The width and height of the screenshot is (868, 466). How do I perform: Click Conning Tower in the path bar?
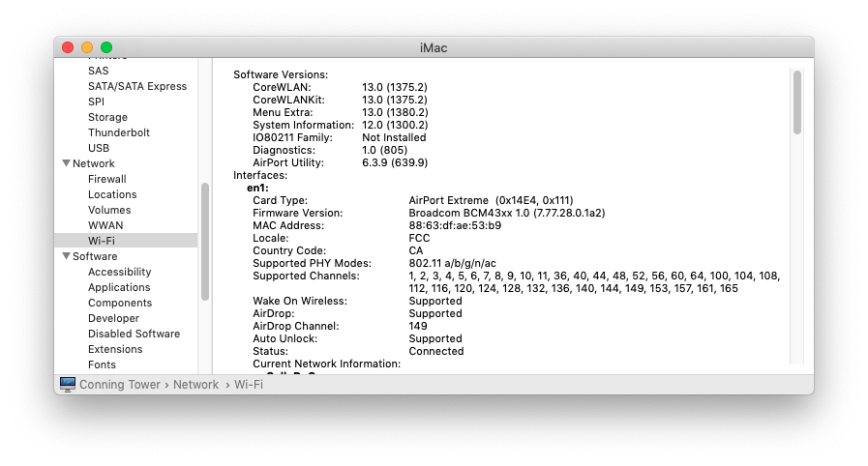120,384
